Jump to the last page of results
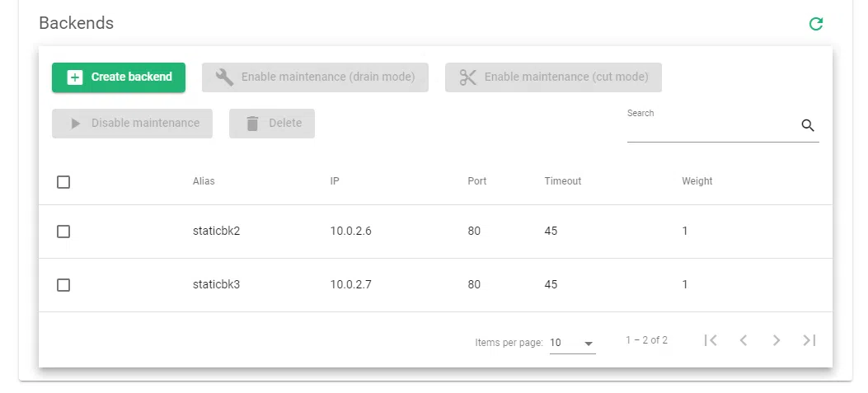Image resolution: width=868 pixels, height=393 pixels. point(809,340)
